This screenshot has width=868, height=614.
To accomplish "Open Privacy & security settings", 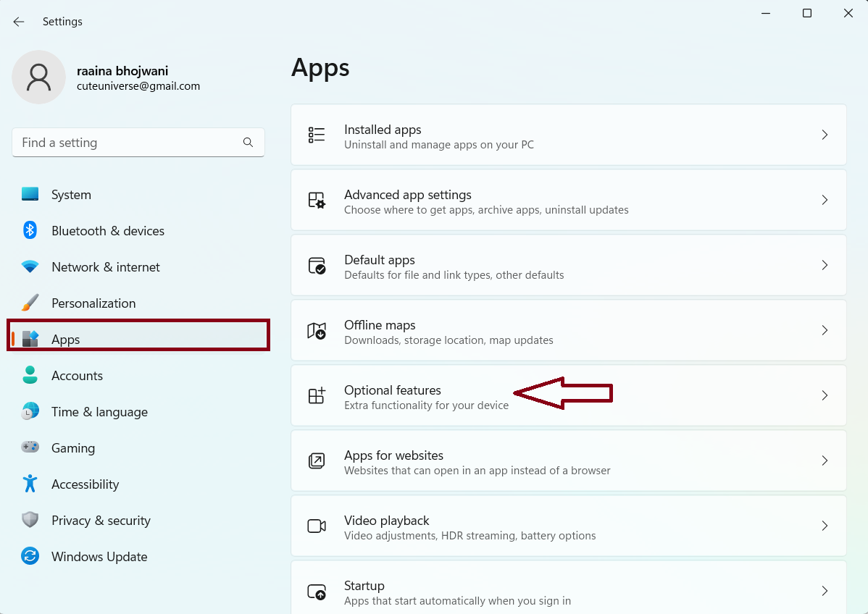I will click(101, 521).
